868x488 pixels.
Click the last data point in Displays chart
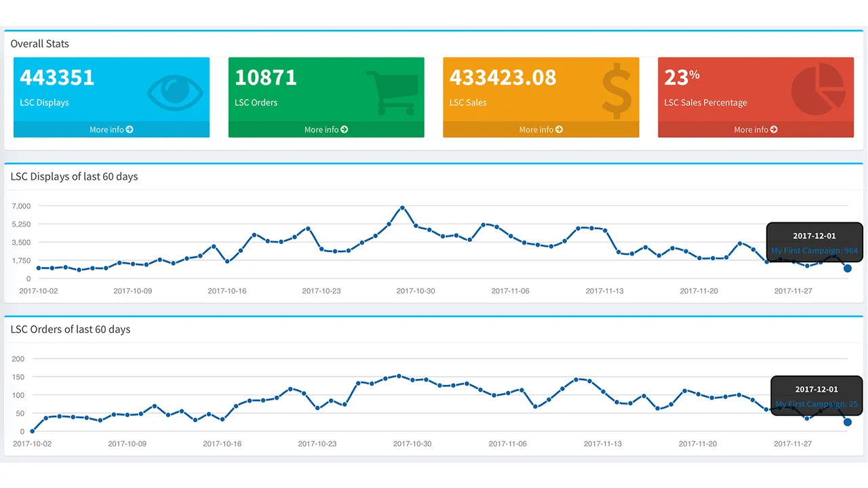(848, 268)
